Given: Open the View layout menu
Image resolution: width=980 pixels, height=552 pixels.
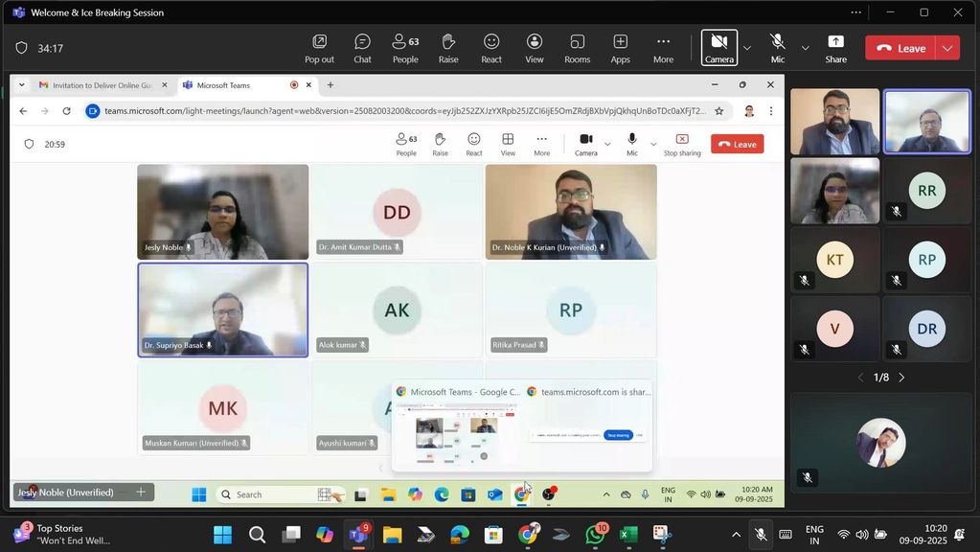Looking at the screenshot, I should 534,47.
